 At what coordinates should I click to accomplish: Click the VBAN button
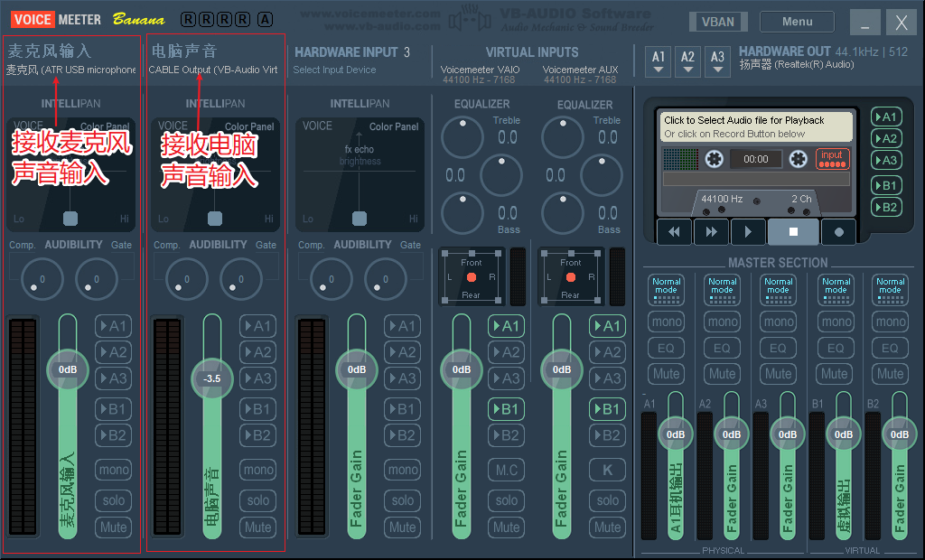[x=718, y=22]
